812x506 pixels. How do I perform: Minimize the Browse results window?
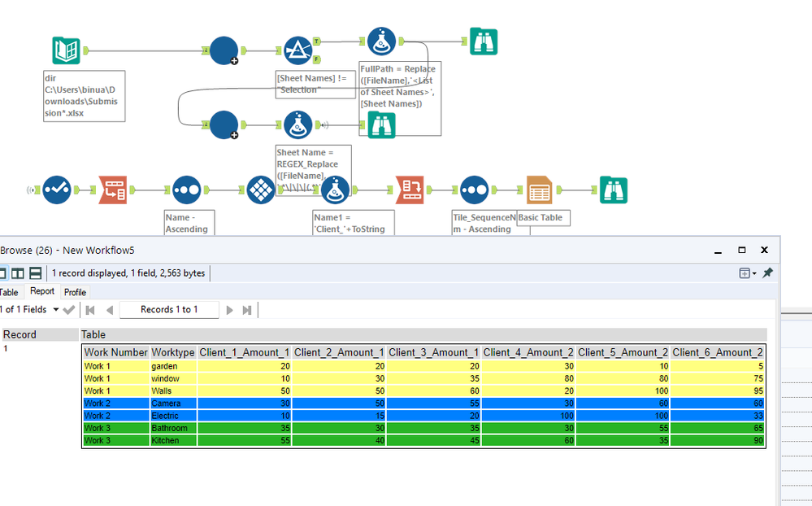click(x=718, y=251)
